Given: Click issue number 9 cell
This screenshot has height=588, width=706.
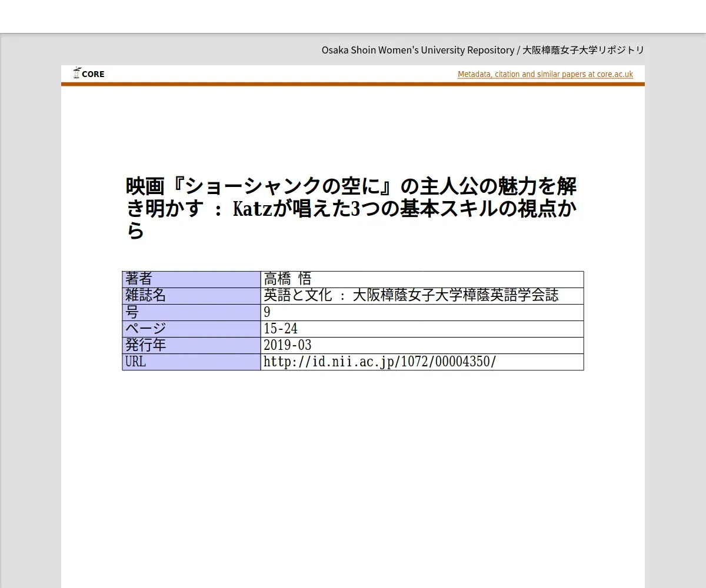Looking at the screenshot, I should tap(422, 312).
